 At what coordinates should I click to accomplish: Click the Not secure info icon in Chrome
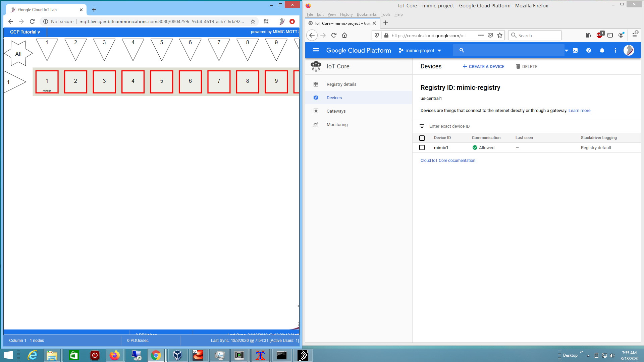tap(46, 21)
